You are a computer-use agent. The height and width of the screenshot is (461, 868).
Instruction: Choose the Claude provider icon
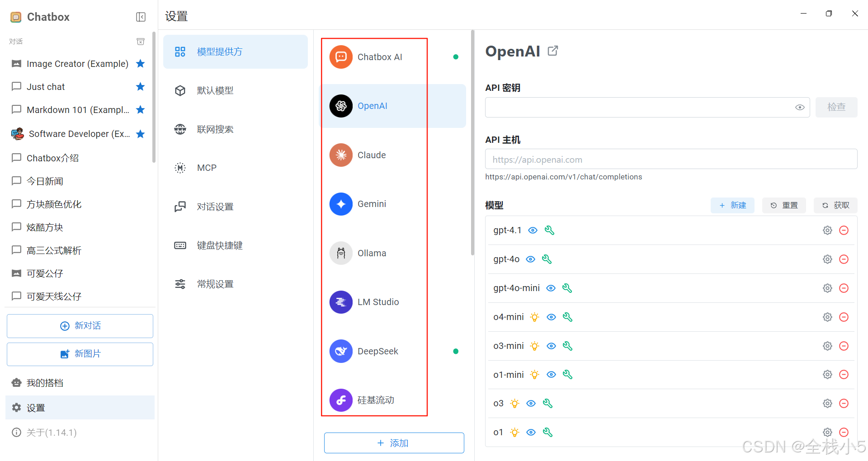[x=341, y=155]
